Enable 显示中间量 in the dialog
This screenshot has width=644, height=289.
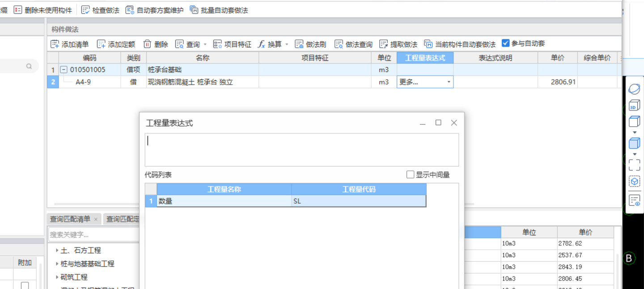tap(410, 174)
